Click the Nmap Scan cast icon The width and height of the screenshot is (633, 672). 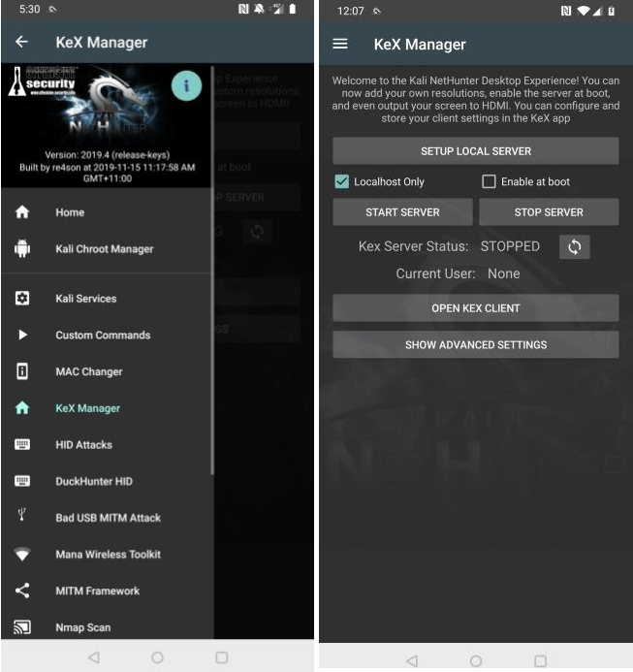pos(22,627)
